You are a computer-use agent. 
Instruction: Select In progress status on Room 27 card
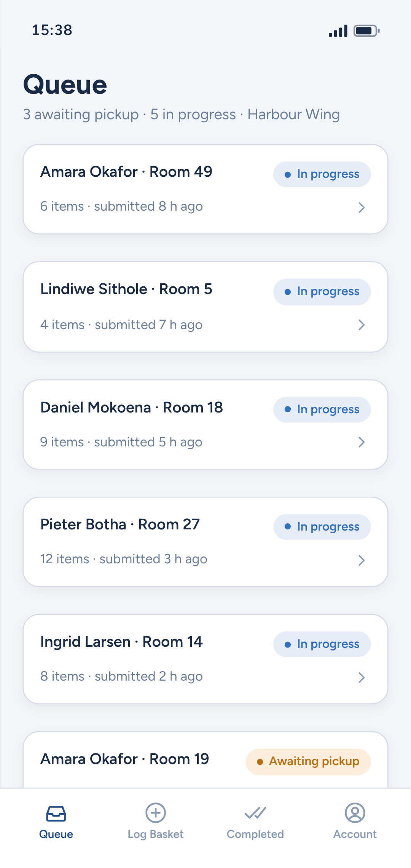tap(322, 527)
